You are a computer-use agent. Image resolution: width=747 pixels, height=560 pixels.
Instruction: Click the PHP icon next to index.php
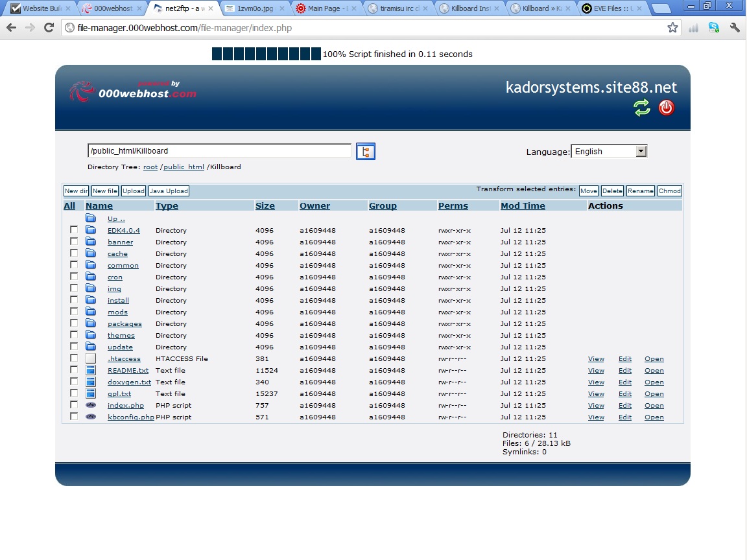tap(91, 404)
